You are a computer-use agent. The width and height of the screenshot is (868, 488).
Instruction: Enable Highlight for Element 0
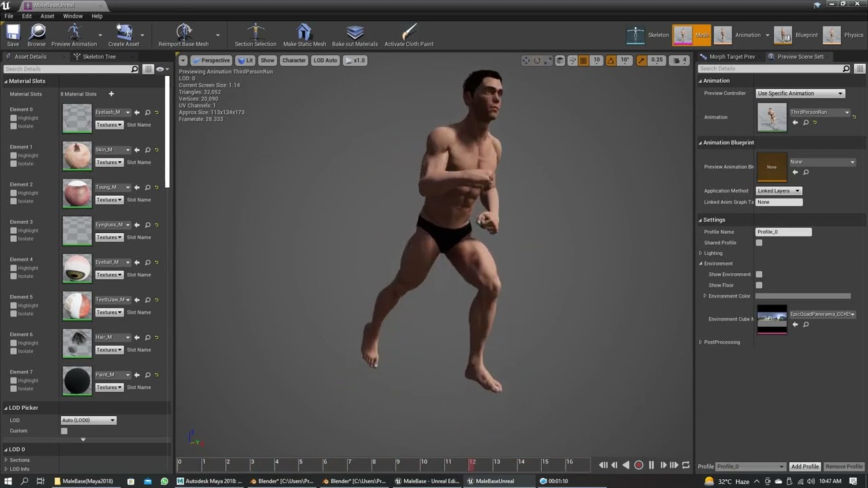[x=14, y=118]
